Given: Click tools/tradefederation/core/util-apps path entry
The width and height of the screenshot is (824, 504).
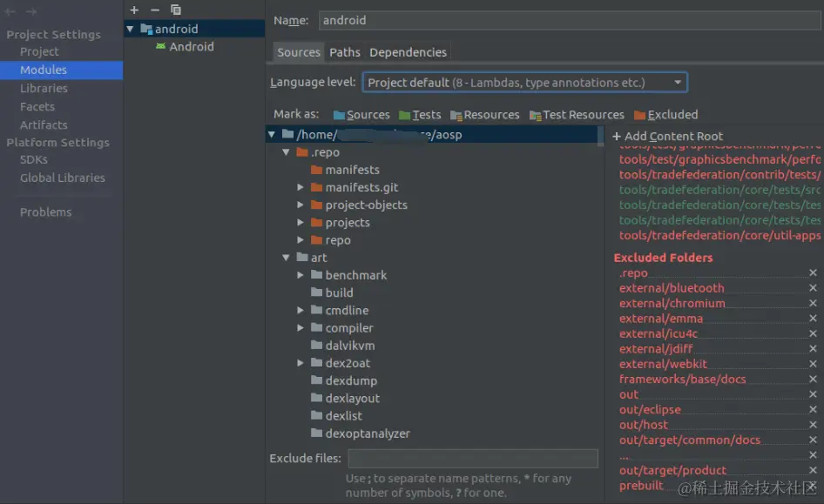Looking at the screenshot, I should pyautogui.click(x=719, y=235).
